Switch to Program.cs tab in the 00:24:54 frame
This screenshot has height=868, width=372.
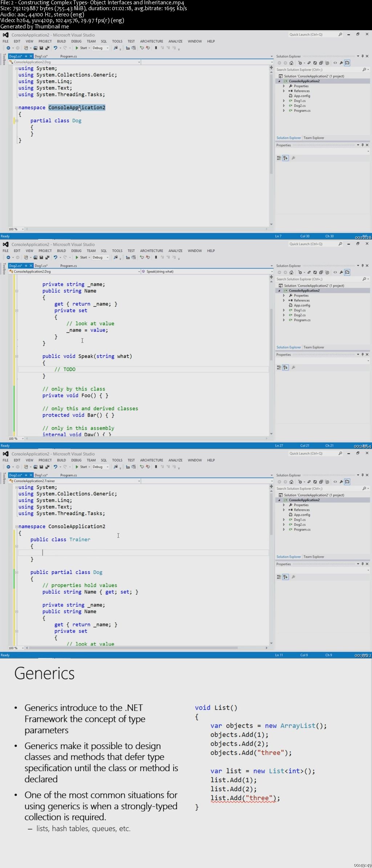(x=68, y=266)
